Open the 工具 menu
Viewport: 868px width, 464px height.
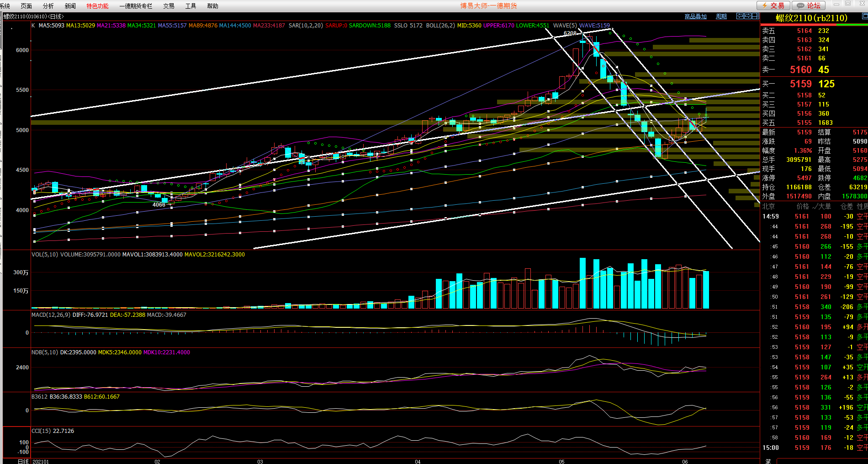[191, 6]
